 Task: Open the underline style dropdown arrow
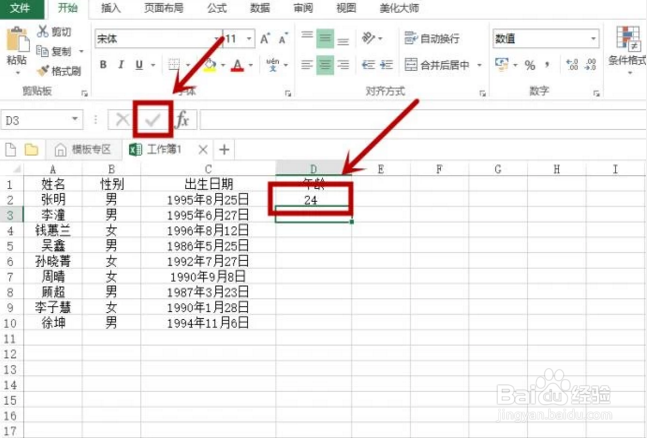click(153, 65)
